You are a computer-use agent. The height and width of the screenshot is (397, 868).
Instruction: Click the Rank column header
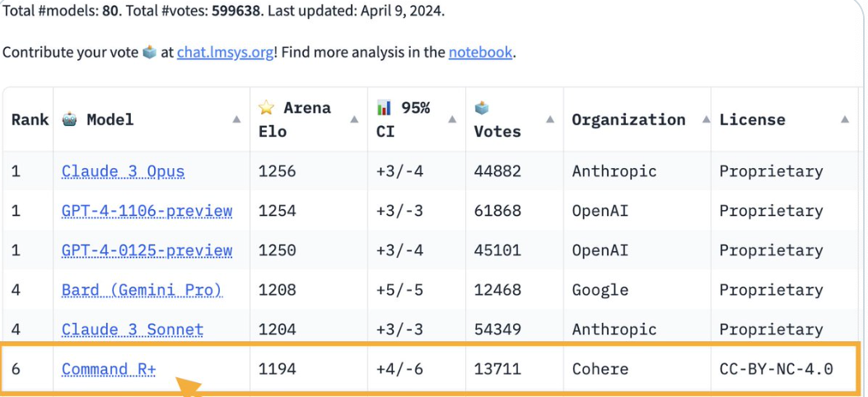coord(30,119)
